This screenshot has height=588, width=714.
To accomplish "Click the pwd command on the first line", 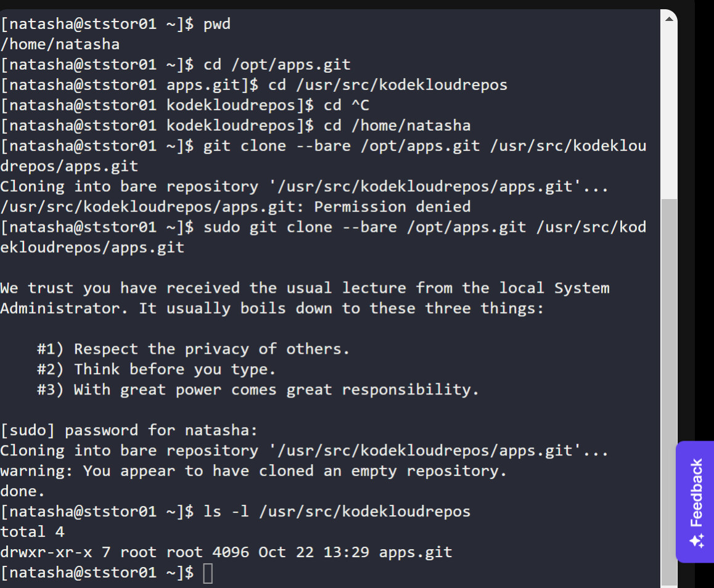I will tap(217, 25).
